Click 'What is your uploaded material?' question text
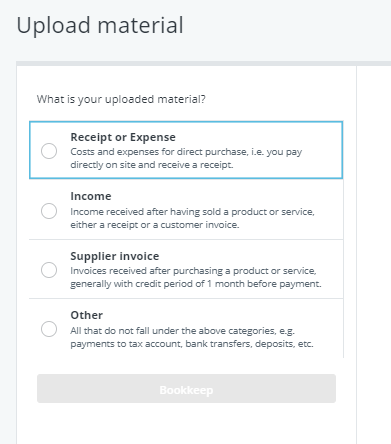This screenshot has width=391, height=444. (121, 99)
